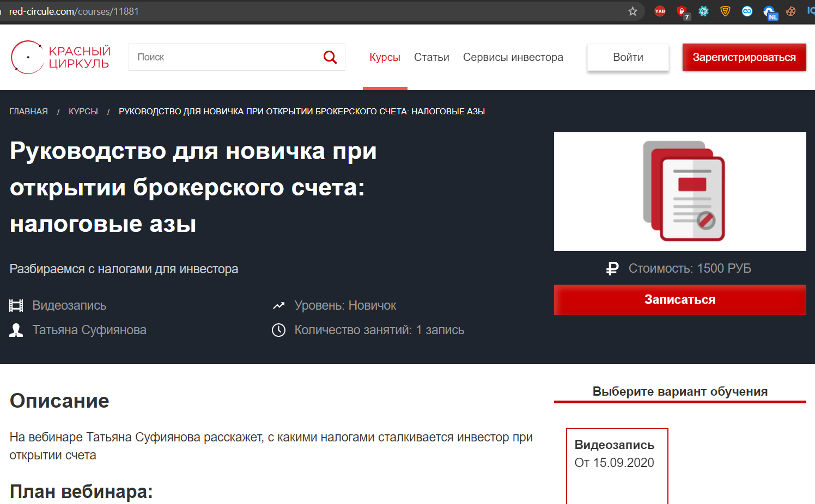Open the red shield extension with badge 7
Image resolution: width=815 pixels, height=504 pixels.
point(682,12)
